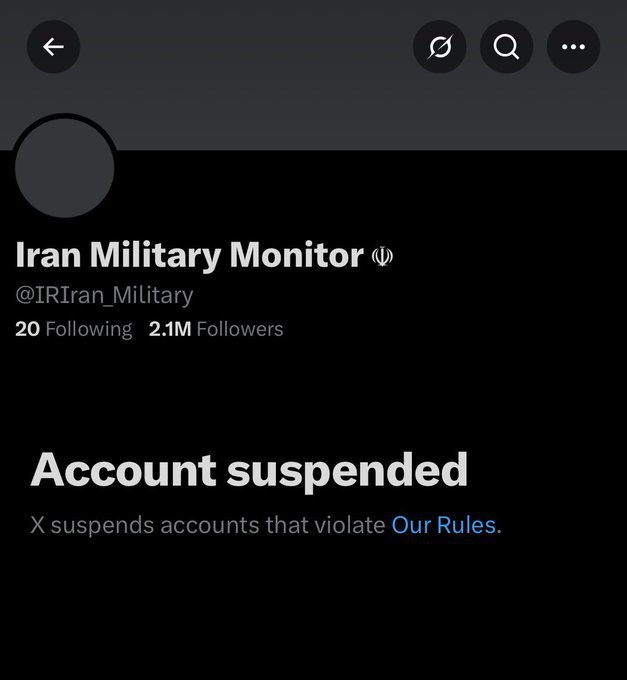Tap the emblem badge beside the display name
Screen dimensions: 627x680
point(382,257)
